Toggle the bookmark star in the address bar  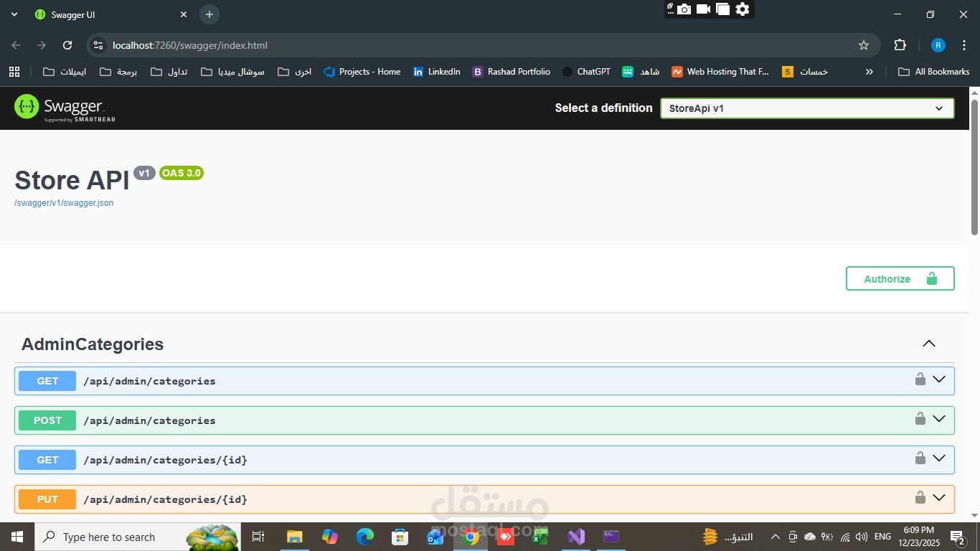863,45
